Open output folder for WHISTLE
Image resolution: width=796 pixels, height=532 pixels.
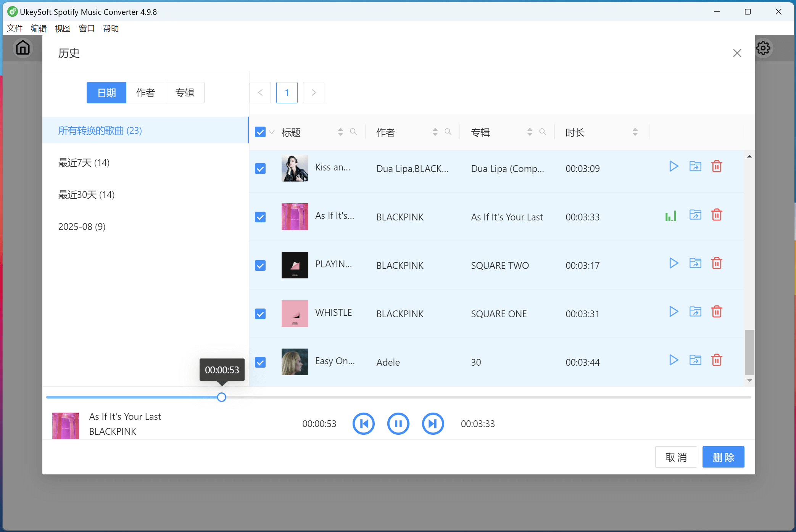coord(695,312)
